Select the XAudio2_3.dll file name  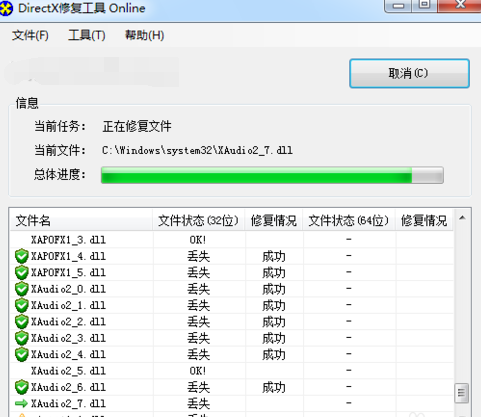coord(68,338)
